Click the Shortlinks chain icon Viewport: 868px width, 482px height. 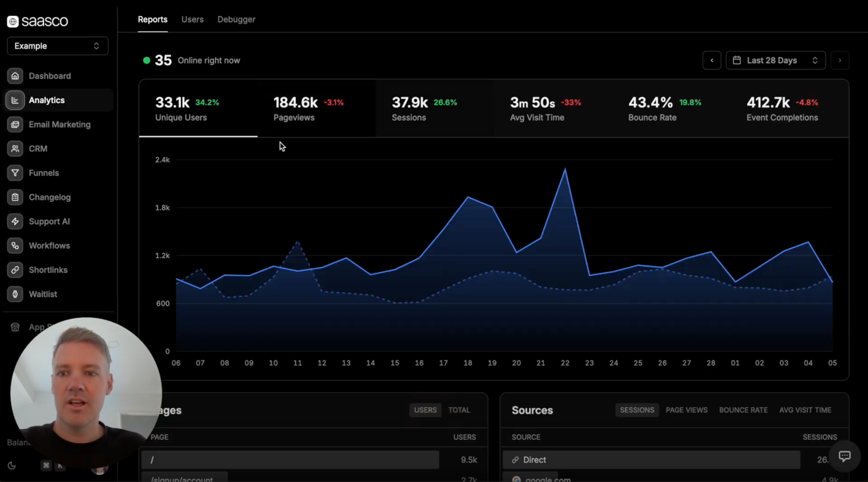pos(15,270)
